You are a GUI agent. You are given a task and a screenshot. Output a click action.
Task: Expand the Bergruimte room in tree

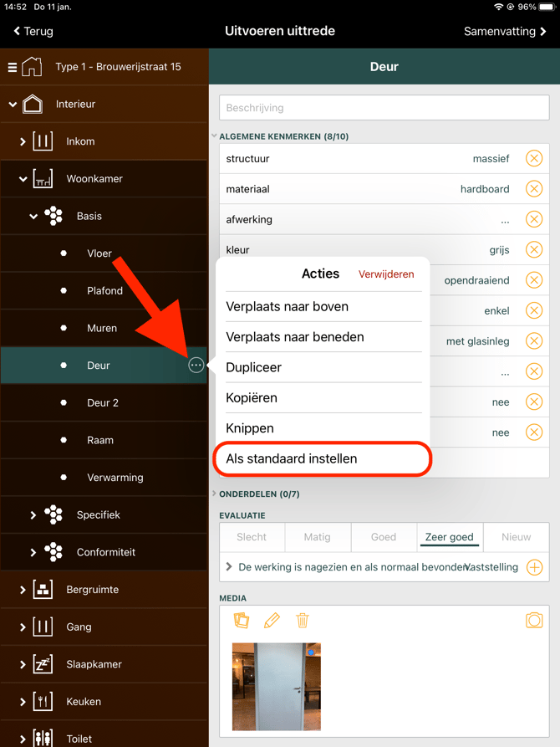(23, 590)
